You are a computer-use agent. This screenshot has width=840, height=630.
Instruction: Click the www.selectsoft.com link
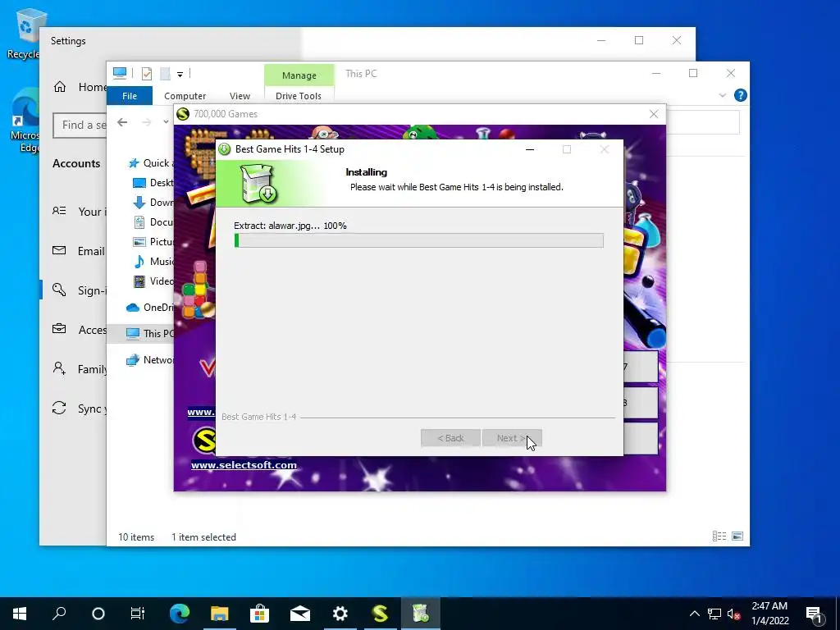(x=244, y=465)
